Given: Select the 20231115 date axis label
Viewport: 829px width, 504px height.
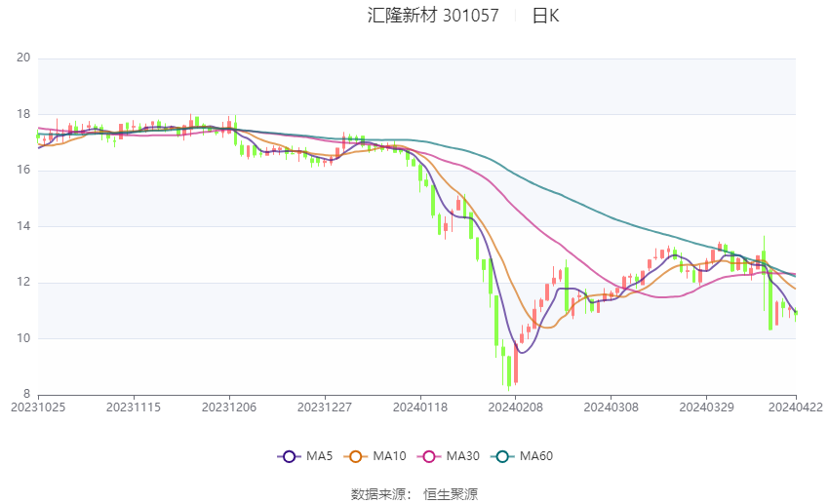Looking at the screenshot, I should 134,407.
